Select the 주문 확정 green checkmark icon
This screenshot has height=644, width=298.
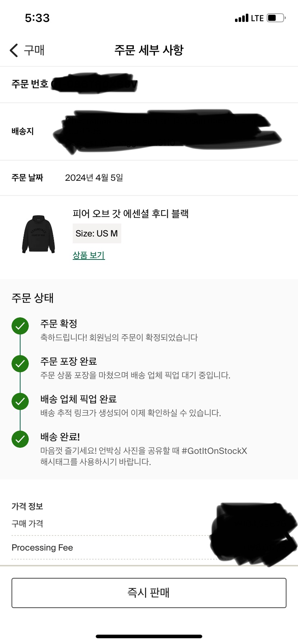click(20, 326)
